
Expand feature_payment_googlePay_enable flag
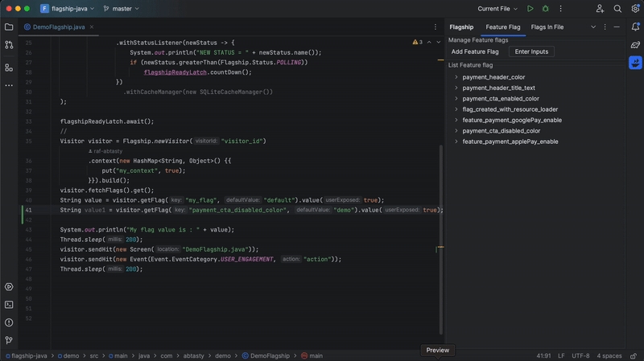pyautogui.click(x=456, y=120)
